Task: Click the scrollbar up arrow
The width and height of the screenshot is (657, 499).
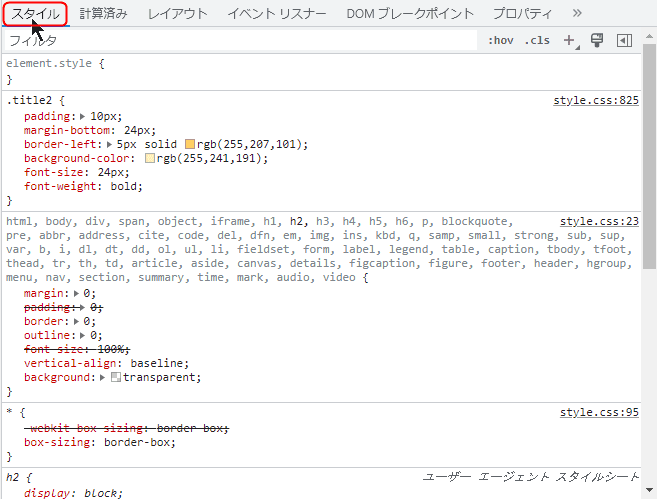Action: [x=649, y=36]
